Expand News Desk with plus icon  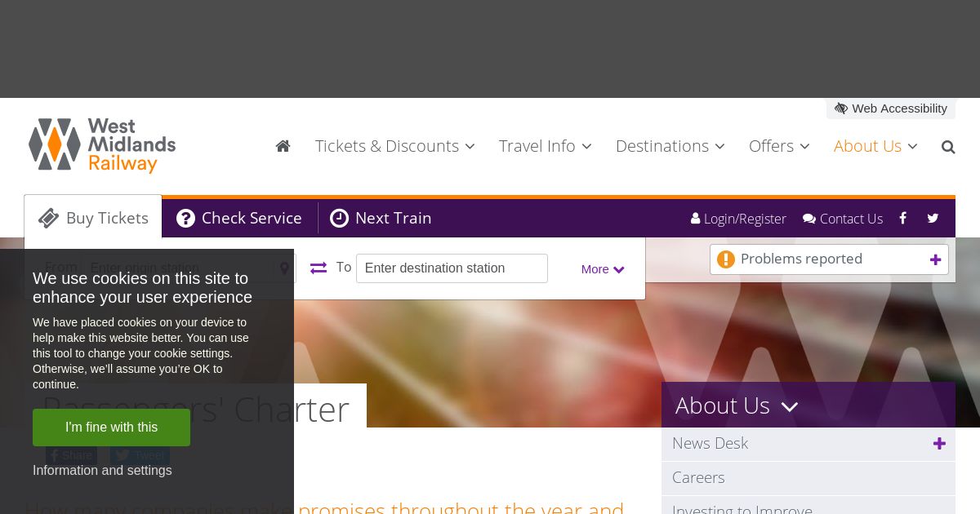(x=939, y=444)
